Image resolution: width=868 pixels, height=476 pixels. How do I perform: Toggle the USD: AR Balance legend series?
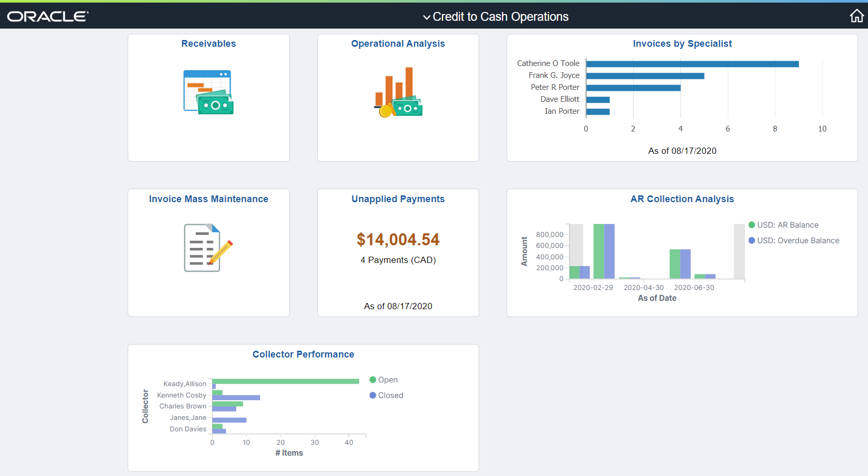point(783,225)
